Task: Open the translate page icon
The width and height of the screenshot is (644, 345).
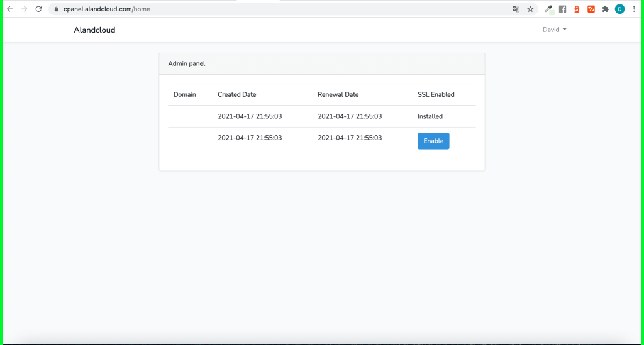Action: (516, 9)
